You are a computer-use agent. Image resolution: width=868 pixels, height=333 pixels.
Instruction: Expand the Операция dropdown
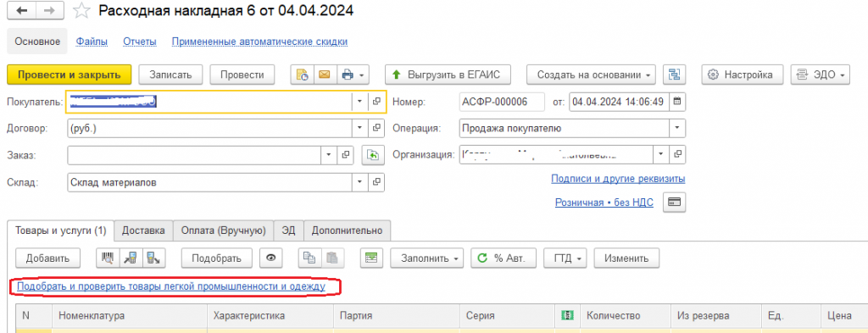[x=676, y=128]
